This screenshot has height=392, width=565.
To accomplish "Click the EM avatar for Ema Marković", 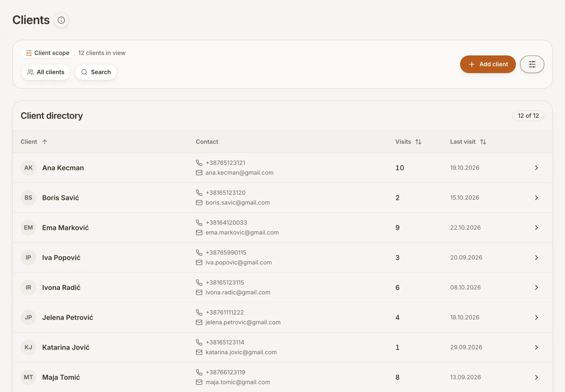I will tap(28, 228).
